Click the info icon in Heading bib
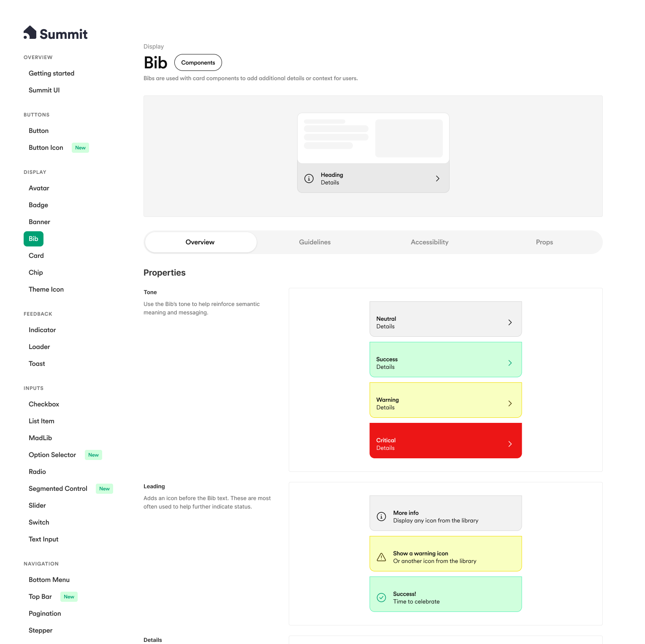This screenshot has width=645, height=644. tap(309, 179)
